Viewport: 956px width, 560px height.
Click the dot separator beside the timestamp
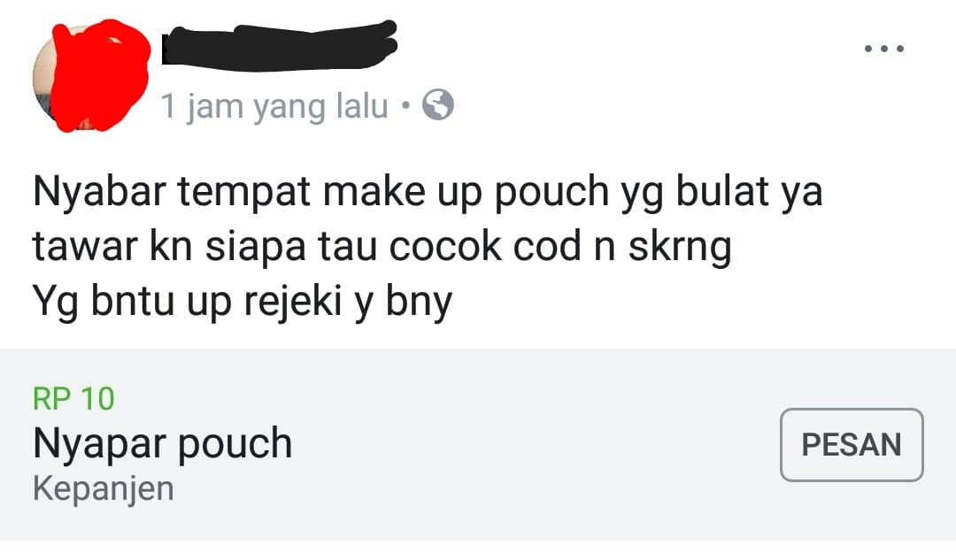click(x=405, y=106)
